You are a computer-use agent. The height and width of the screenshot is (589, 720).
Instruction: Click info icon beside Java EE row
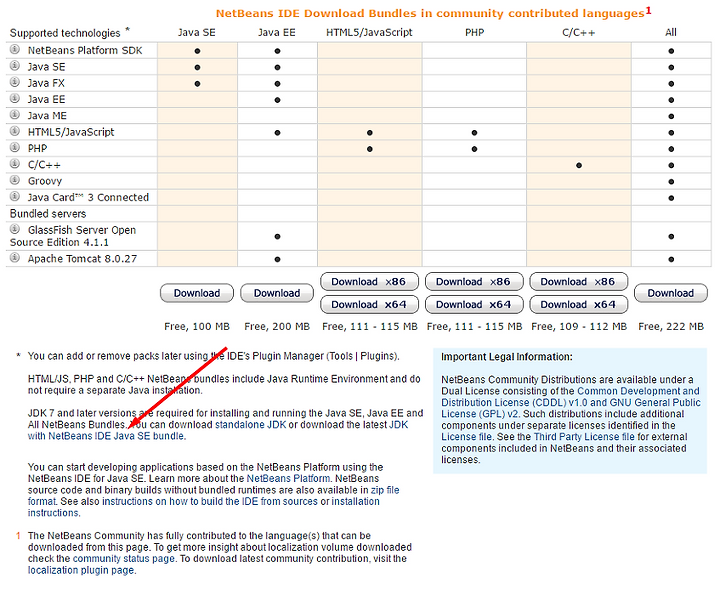click(x=15, y=98)
